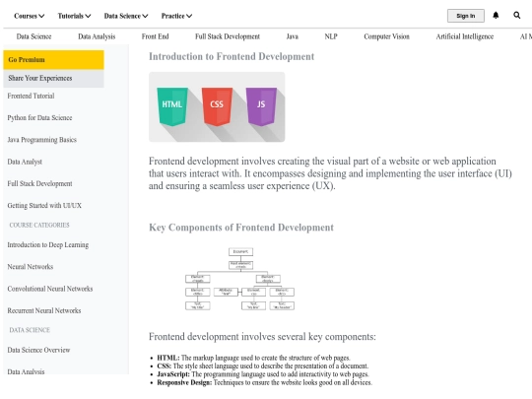
Task: Open the Java Programming Basics sidebar link
Action: tap(42, 140)
